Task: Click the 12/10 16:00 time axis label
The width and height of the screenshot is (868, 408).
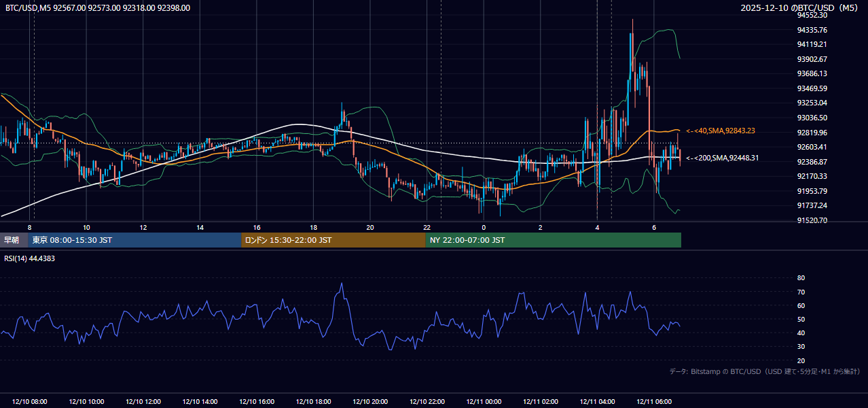Action: coord(257,402)
